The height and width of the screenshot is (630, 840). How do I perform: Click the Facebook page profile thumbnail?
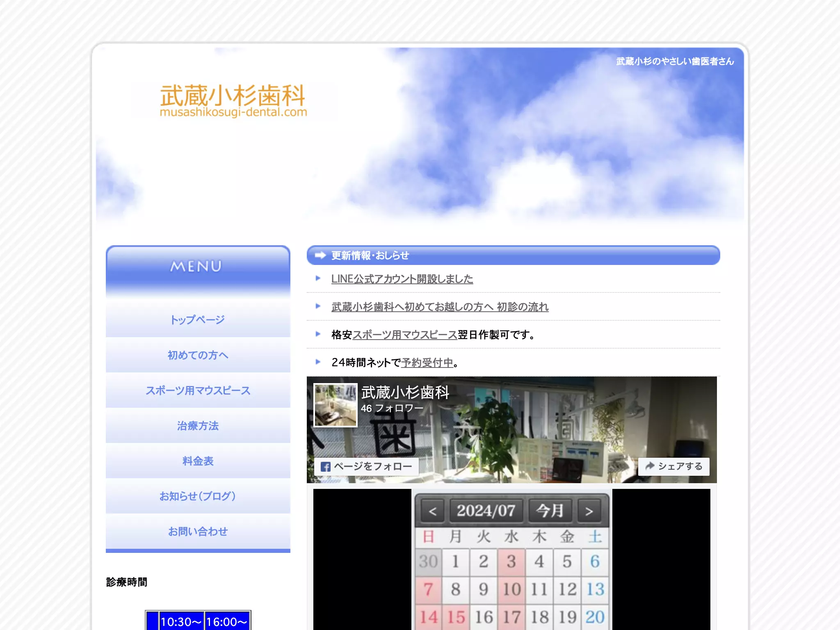pos(336,405)
